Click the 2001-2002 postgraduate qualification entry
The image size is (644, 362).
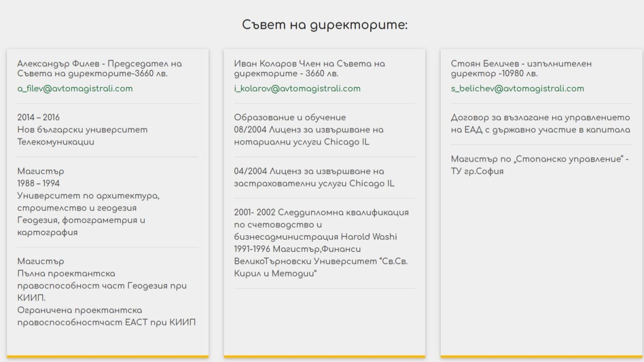[x=321, y=224]
